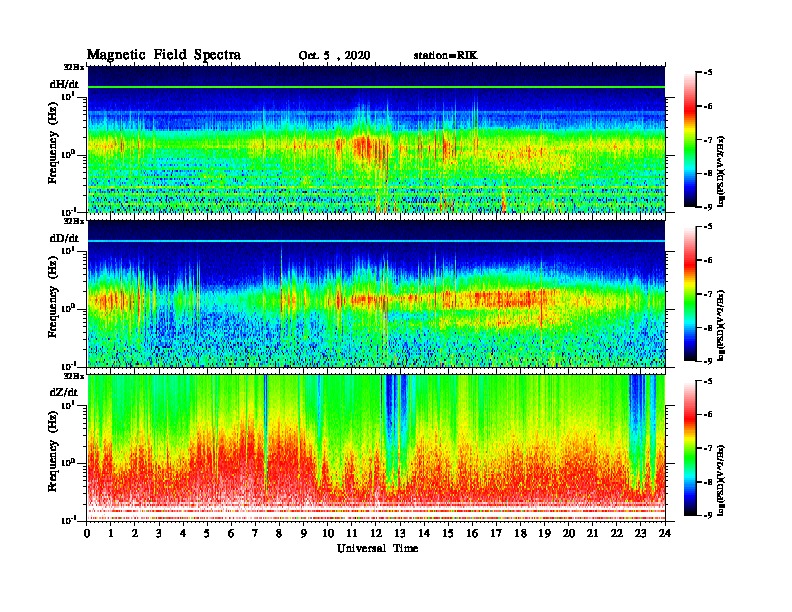792x612 pixels.
Task: Click the dH/dt spectrogram plot
Action: pyautogui.click(x=376, y=139)
